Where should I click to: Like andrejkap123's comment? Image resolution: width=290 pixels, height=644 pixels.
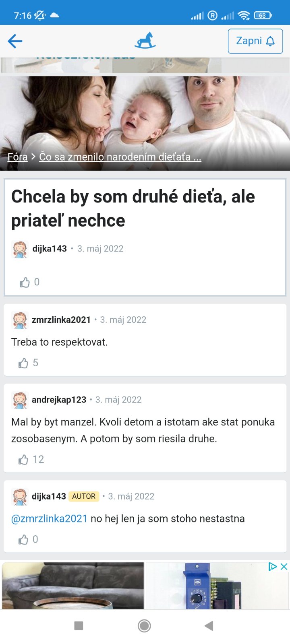click(x=23, y=460)
